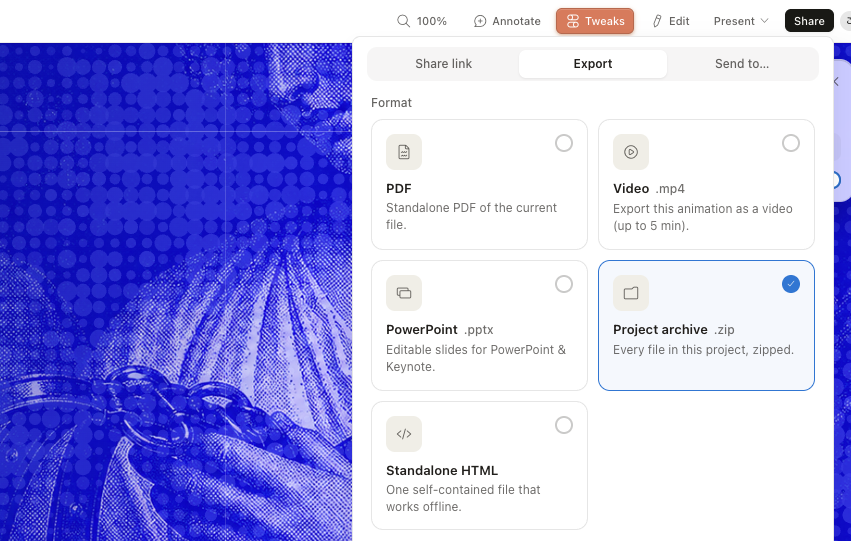Click the Project archive folder icon

pos(631,293)
